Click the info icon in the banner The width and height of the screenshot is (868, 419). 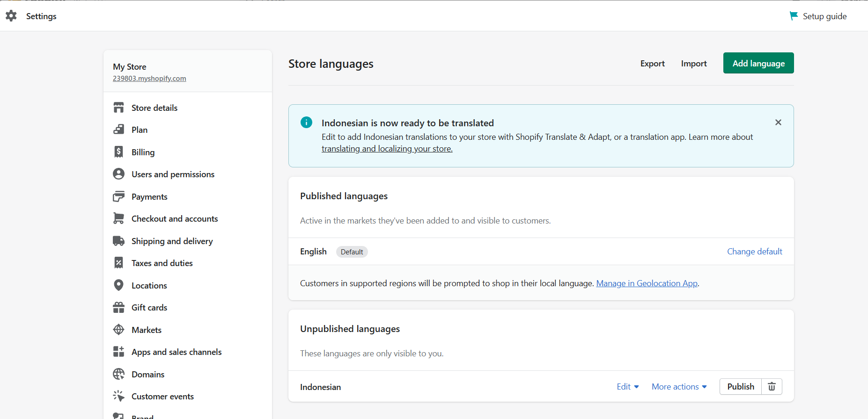click(x=306, y=123)
